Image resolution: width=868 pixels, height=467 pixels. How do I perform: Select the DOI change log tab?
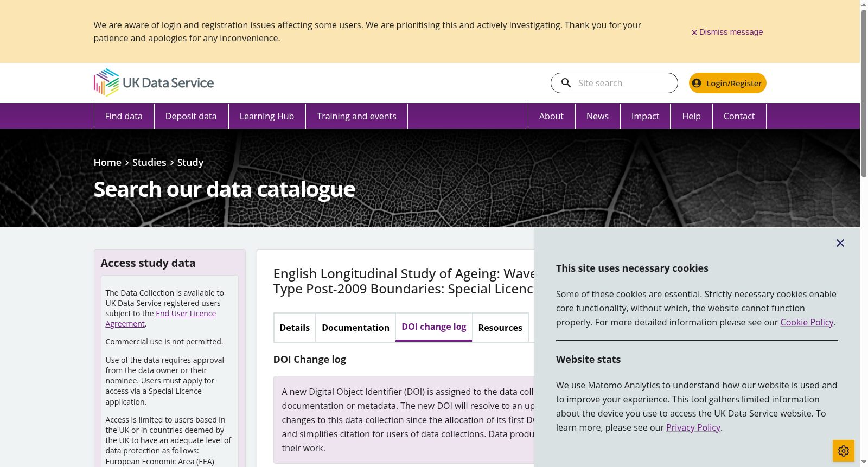tap(434, 327)
